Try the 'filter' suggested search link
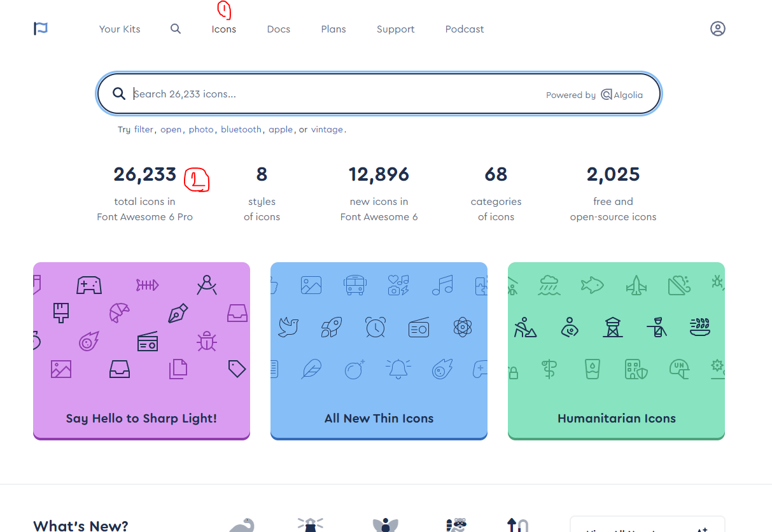 143,129
